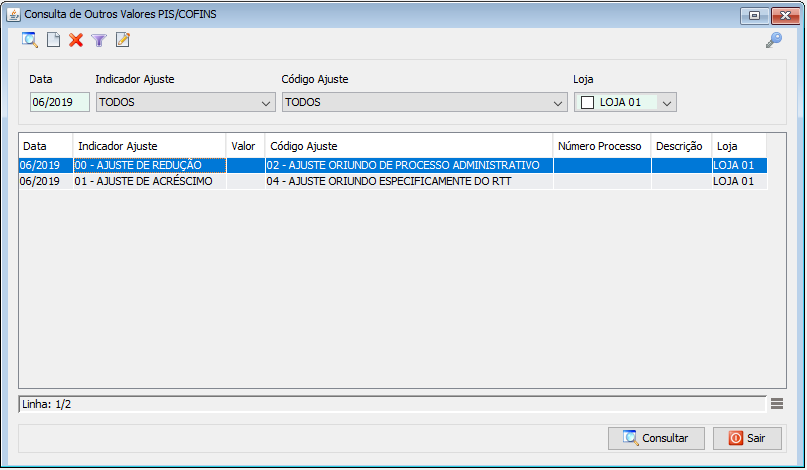Open the Indicador Ajuste dropdown

(x=186, y=102)
